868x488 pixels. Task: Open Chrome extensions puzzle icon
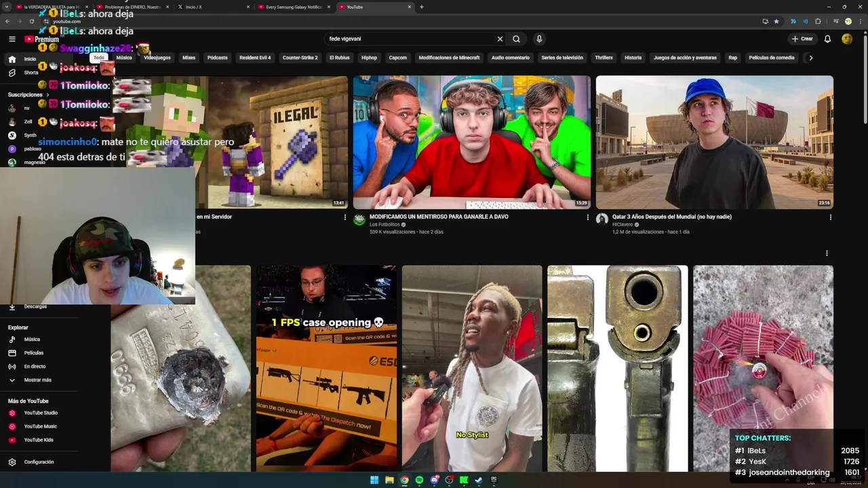point(818,22)
